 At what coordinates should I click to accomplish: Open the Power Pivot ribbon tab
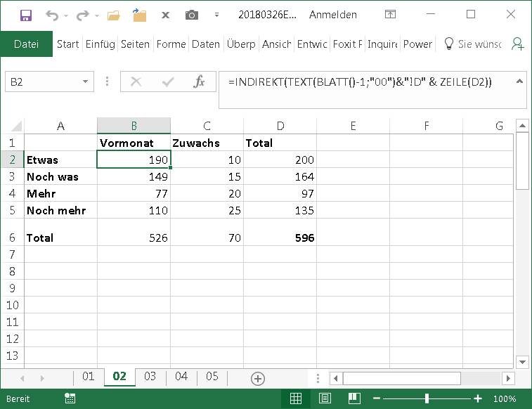tap(417, 44)
